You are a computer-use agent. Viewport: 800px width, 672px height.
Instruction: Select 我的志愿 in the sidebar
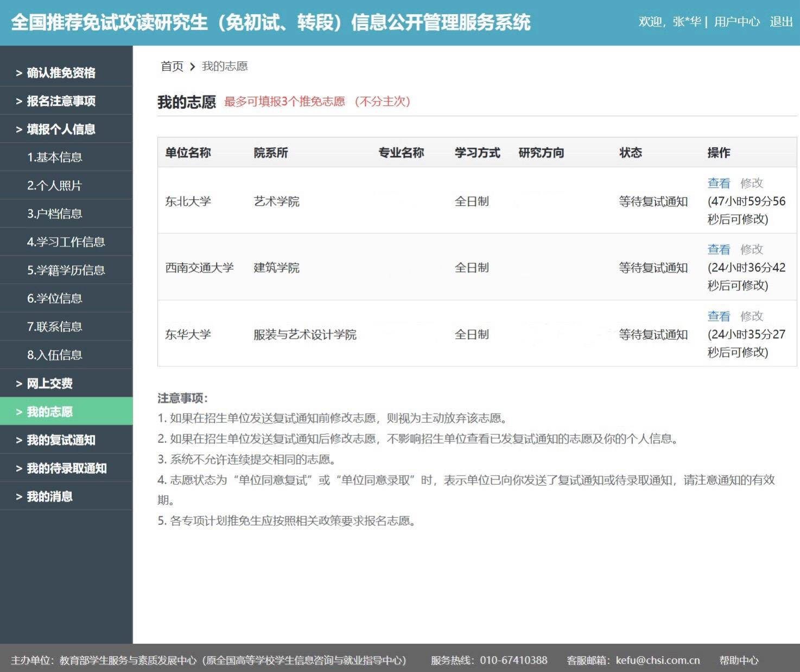pyautogui.click(x=49, y=411)
